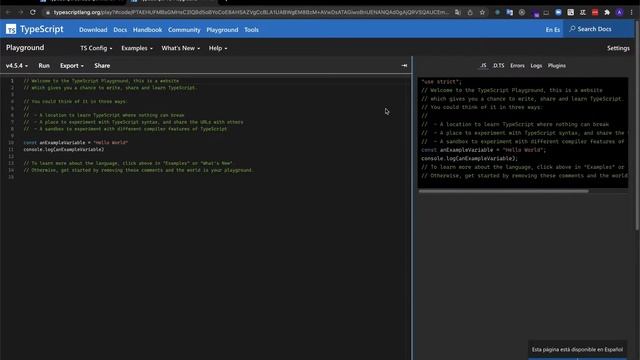Open the playground Settings
640x360 pixels.
(x=618, y=48)
